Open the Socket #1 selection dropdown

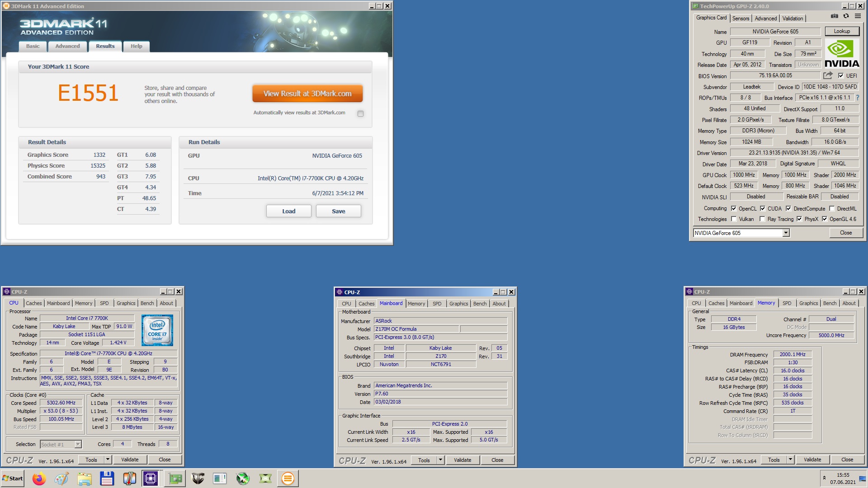click(x=78, y=444)
